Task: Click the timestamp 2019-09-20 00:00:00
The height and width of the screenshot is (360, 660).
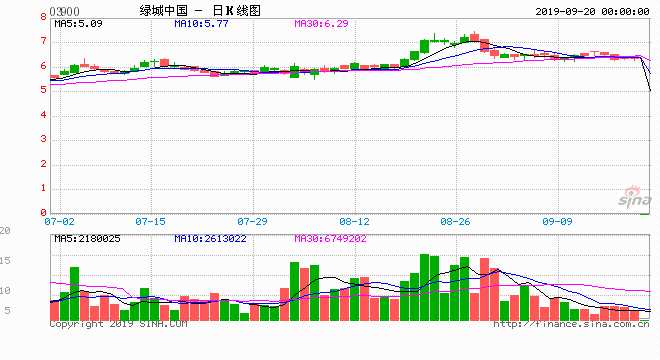Action: tap(592, 12)
